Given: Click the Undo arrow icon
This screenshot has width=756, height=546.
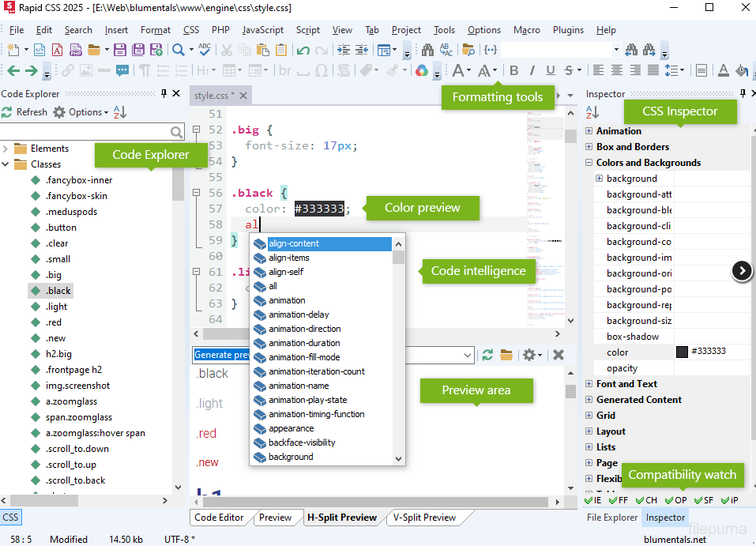Looking at the screenshot, I should [x=303, y=50].
